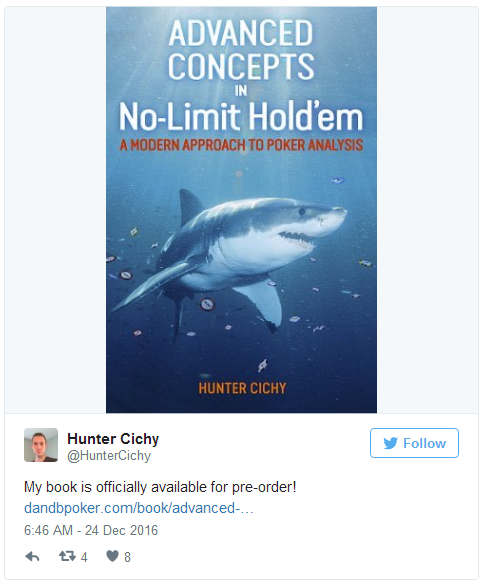
Task: Click the reply arrow icon
Action: click(x=32, y=557)
